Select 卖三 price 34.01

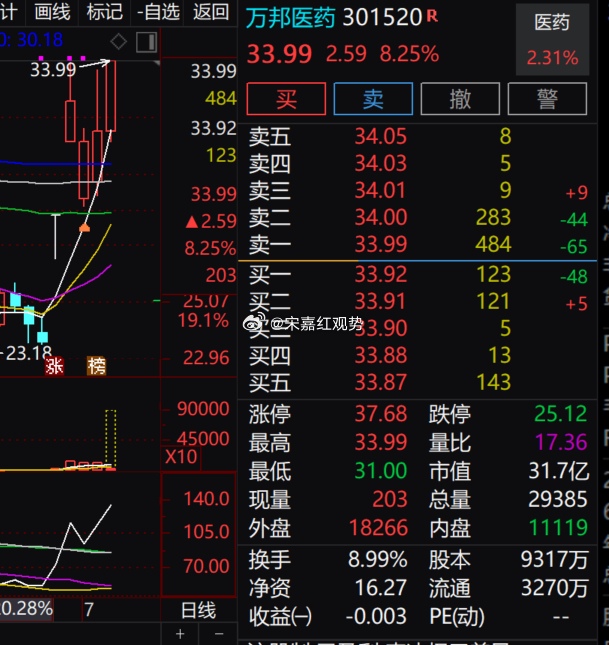tap(381, 190)
